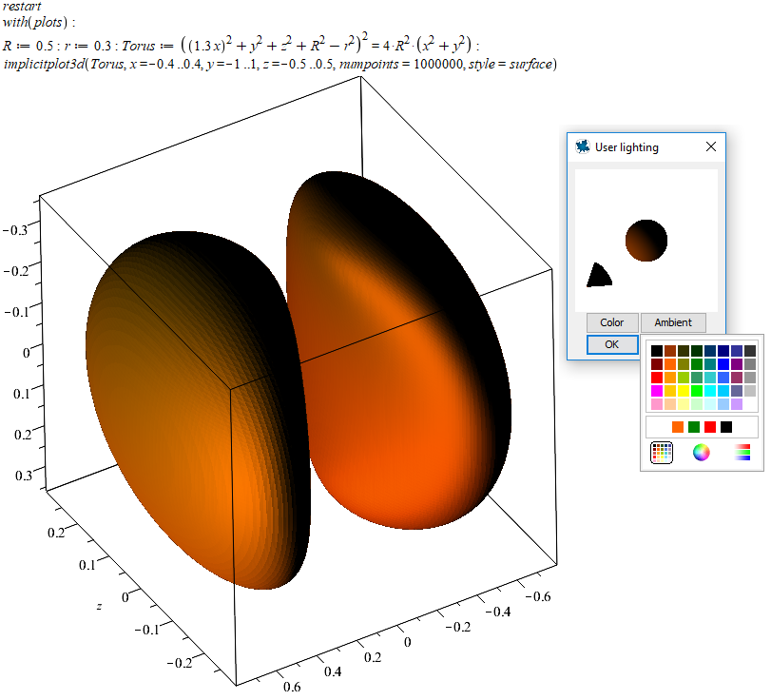Click the Ambient button
The width and height of the screenshot is (771, 700).
pyautogui.click(x=673, y=322)
